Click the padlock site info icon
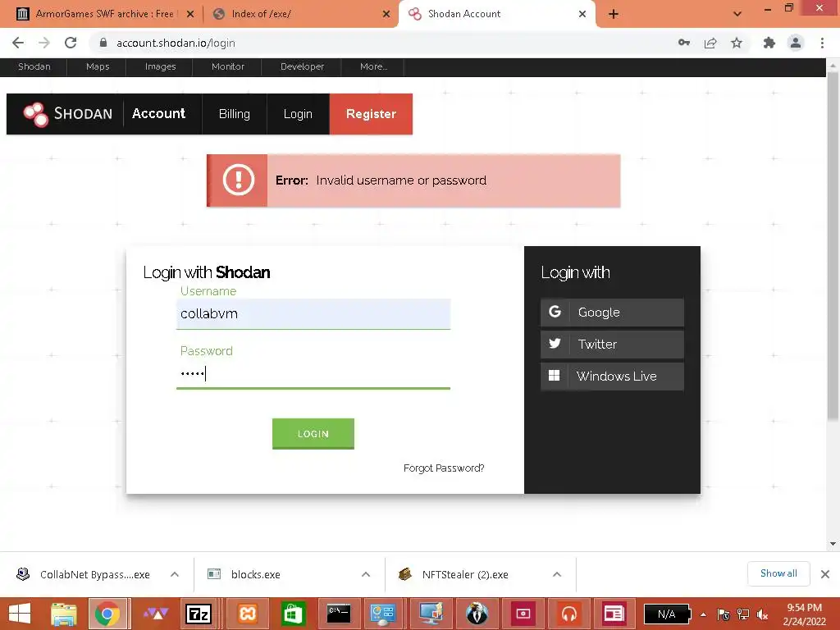840x630 pixels. point(103,43)
